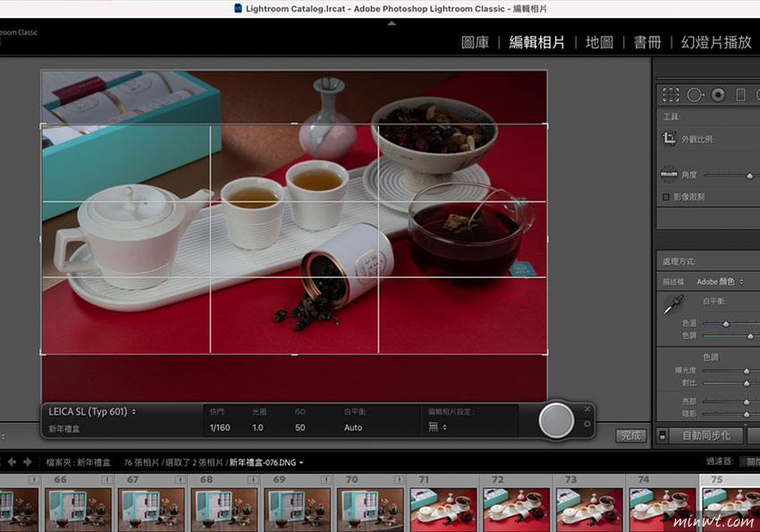Screen dimensions: 760x532
Task: Click the straighten level tool beside 角度
Action: (x=669, y=174)
